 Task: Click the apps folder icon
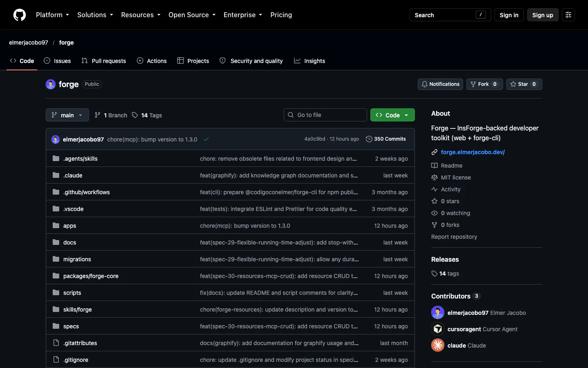pos(56,225)
